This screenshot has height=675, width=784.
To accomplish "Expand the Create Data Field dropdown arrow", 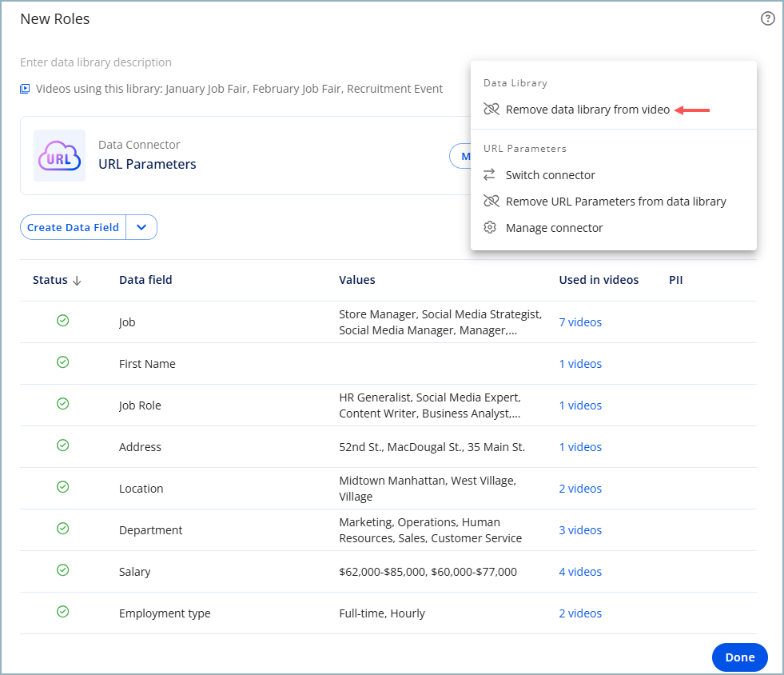I will pos(141,227).
